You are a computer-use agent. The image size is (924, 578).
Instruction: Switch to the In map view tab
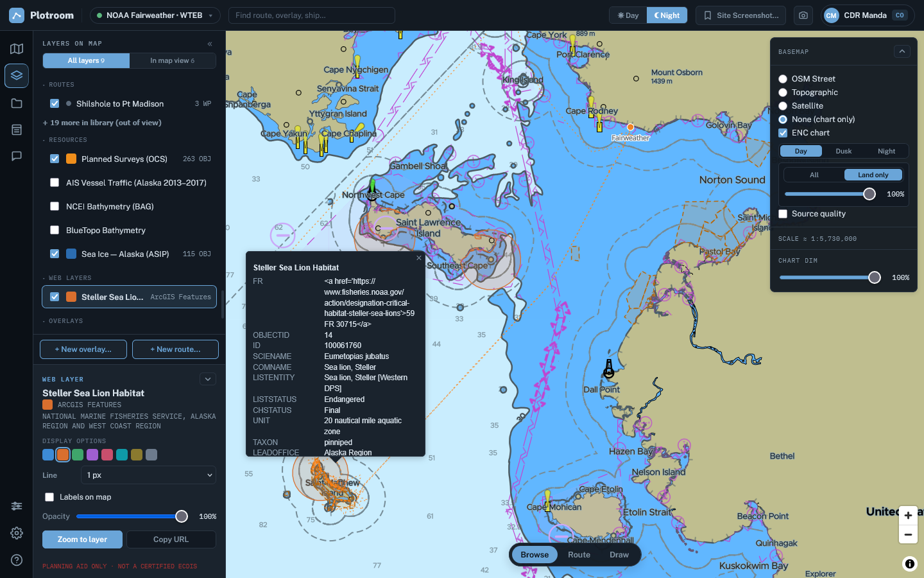click(x=173, y=60)
